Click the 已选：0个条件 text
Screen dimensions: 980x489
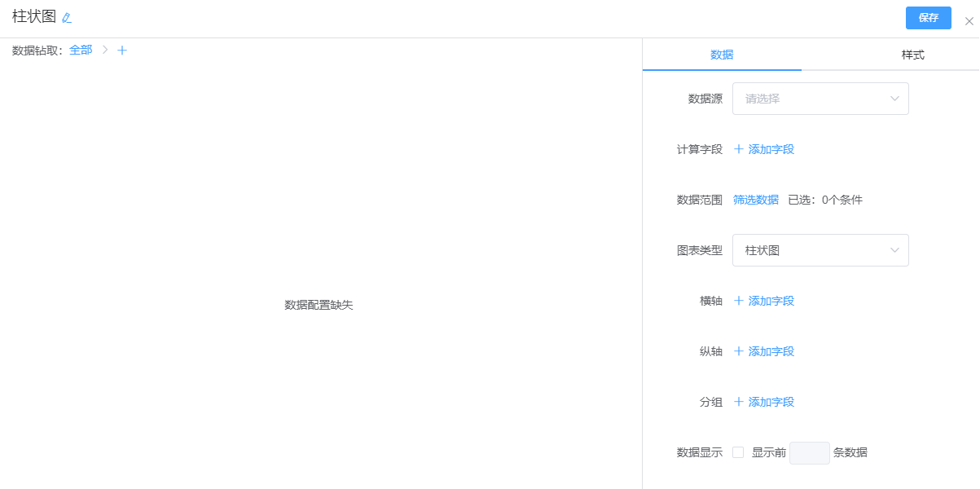coord(825,200)
